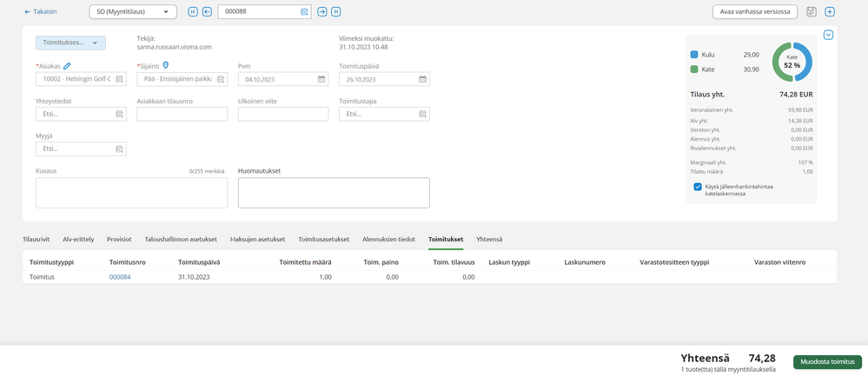Click into the Huomautukset text area
The width and height of the screenshot is (868, 376).
[x=334, y=193]
